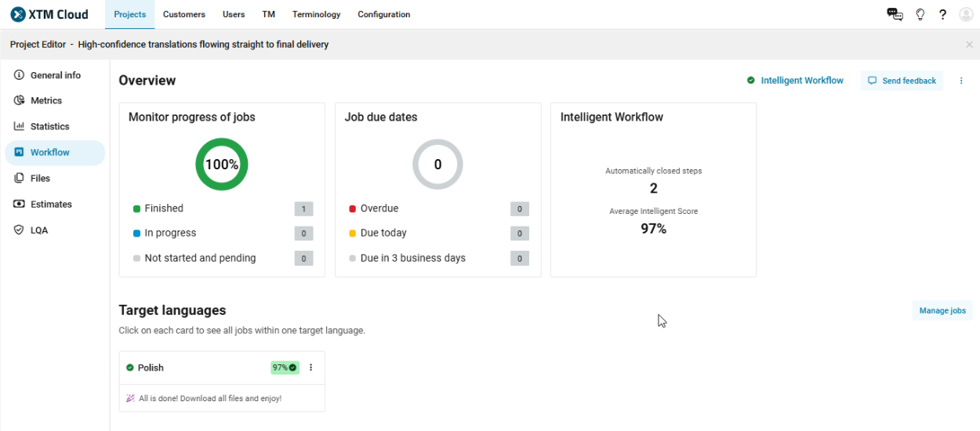The width and height of the screenshot is (980, 431).
Task: Open the user profile avatar icon
Action: pos(966,14)
